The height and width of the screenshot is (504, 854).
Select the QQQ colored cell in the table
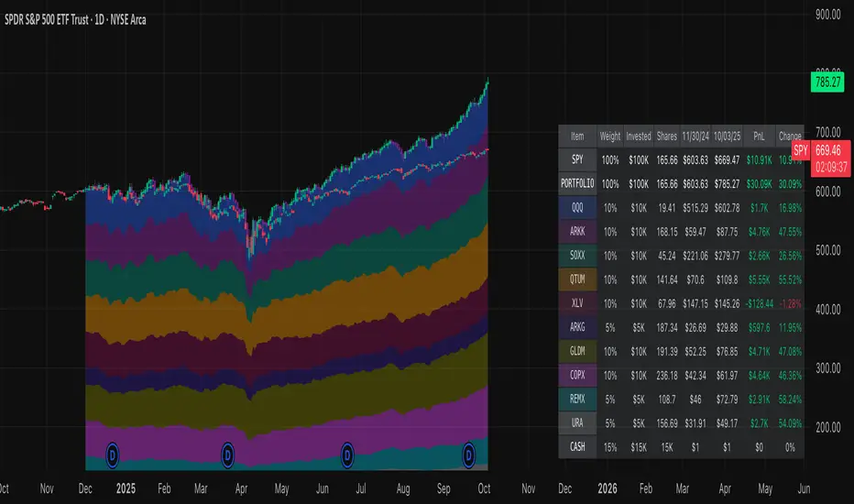coord(577,207)
